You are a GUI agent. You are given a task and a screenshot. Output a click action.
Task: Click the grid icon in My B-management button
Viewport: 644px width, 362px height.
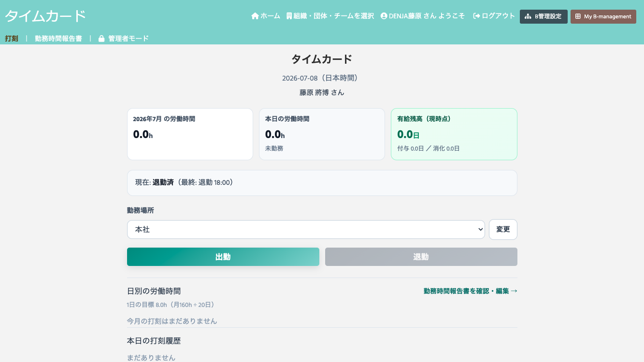pyautogui.click(x=578, y=16)
